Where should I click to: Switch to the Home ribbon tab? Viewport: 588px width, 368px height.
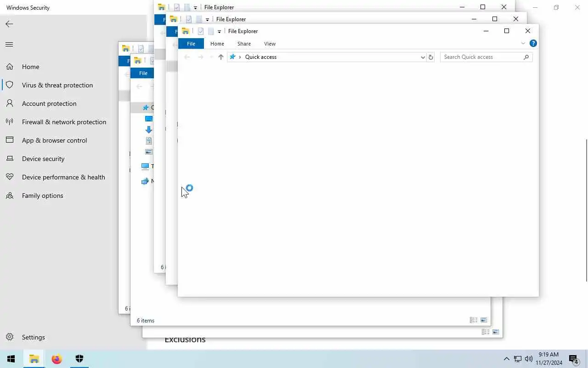[x=217, y=44]
